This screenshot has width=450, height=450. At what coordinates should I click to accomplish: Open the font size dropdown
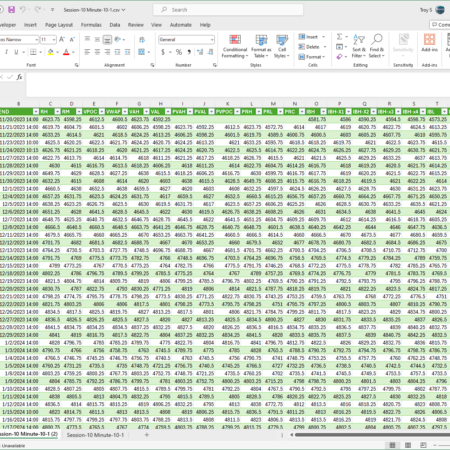pos(54,40)
